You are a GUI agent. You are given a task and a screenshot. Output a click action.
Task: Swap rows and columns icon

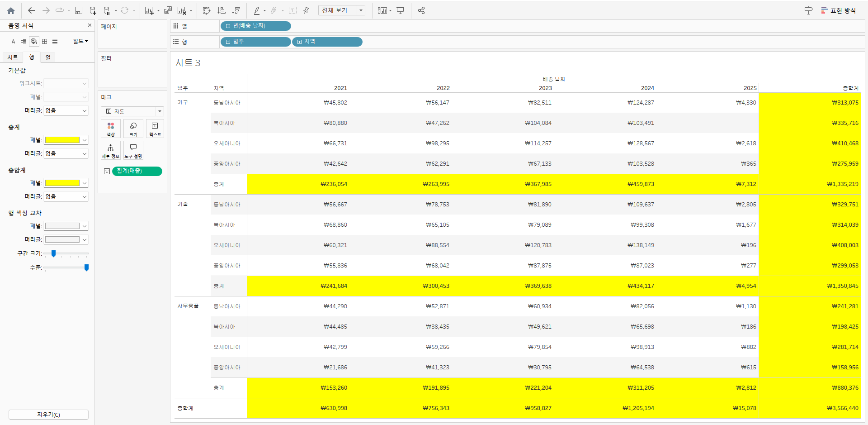pos(207,10)
